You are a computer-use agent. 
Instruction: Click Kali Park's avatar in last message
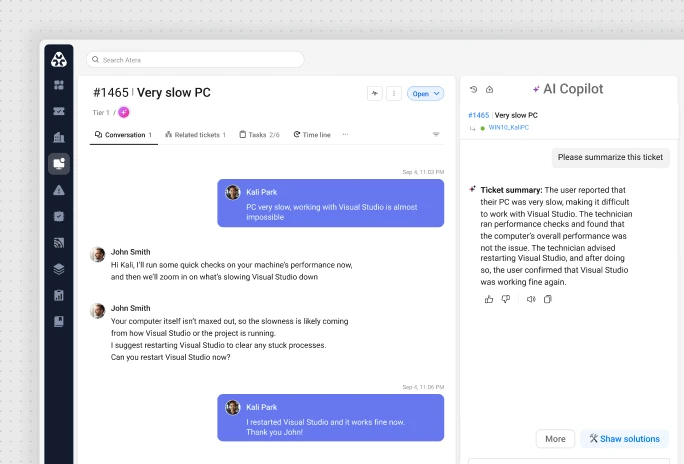pos(233,407)
